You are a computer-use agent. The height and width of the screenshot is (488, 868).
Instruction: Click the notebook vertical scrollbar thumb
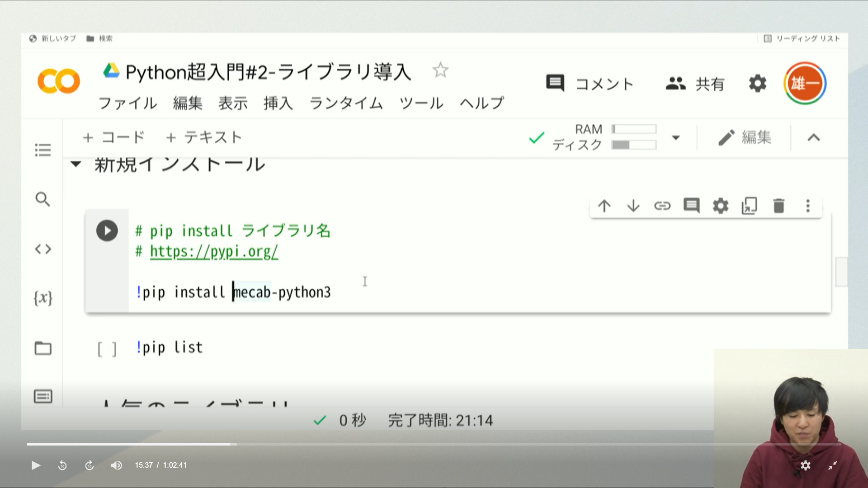point(841,272)
